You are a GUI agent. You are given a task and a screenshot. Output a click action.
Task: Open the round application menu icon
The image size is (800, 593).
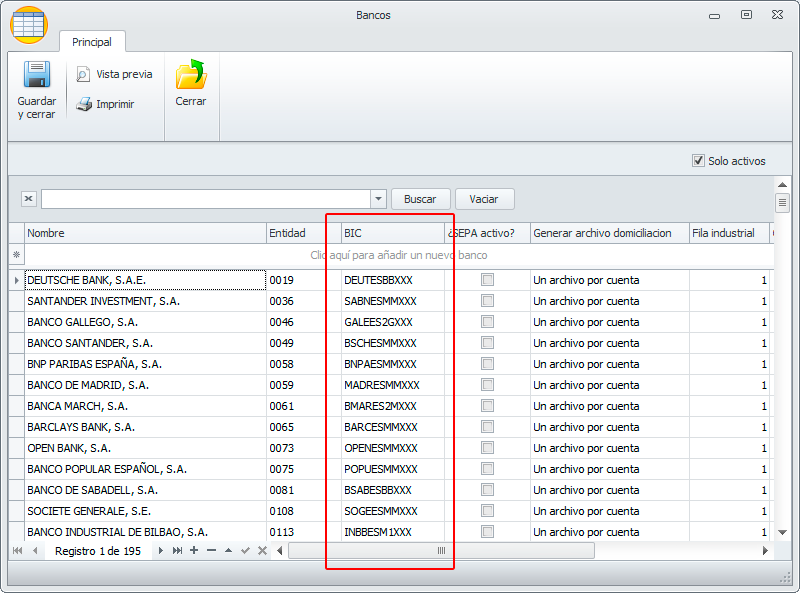[29, 24]
